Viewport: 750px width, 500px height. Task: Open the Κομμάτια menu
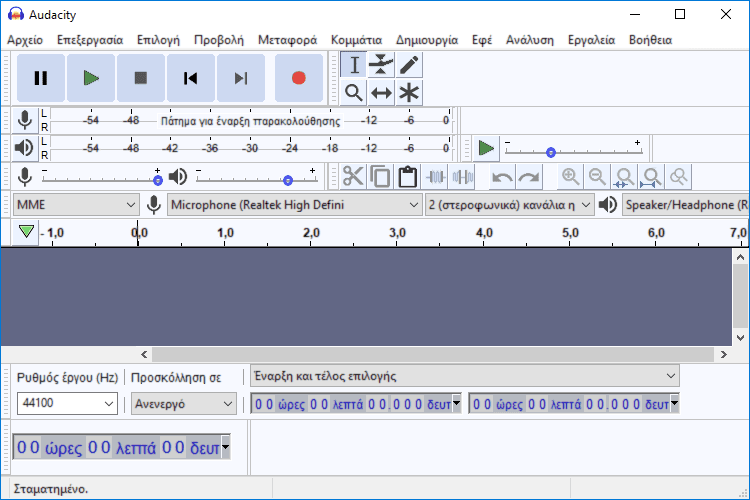tap(356, 40)
